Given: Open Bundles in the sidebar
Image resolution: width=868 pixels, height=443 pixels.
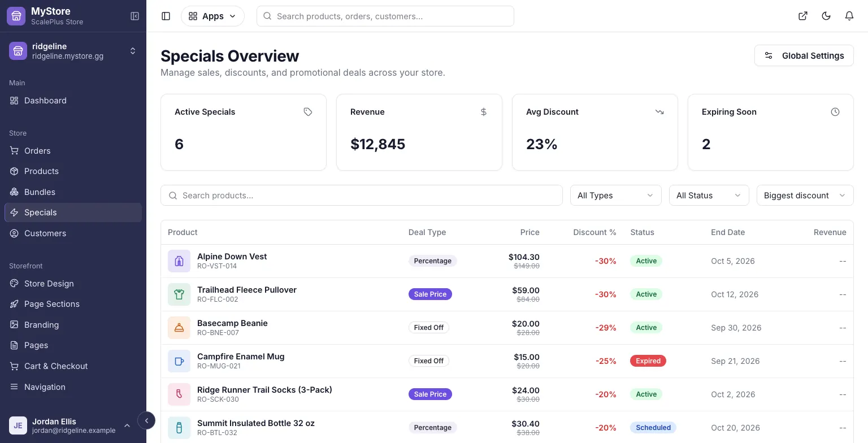Looking at the screenshot, I should 73,192.
